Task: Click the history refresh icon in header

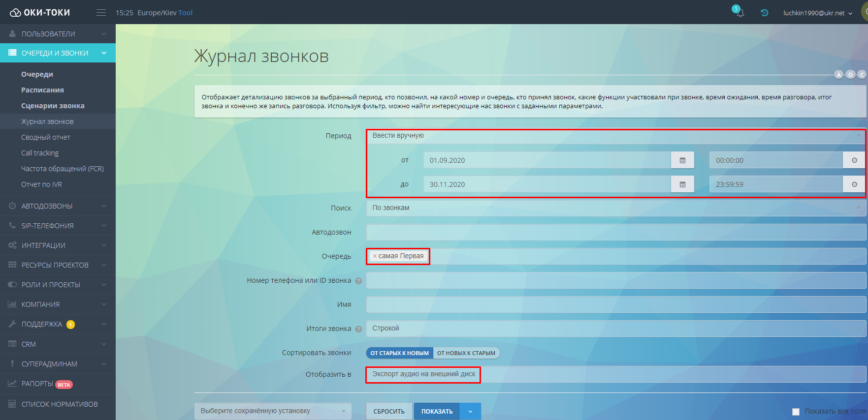Action: (764, 13)
